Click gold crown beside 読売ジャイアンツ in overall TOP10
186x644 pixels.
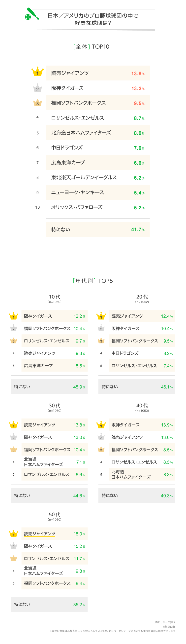tap(37, 72)
